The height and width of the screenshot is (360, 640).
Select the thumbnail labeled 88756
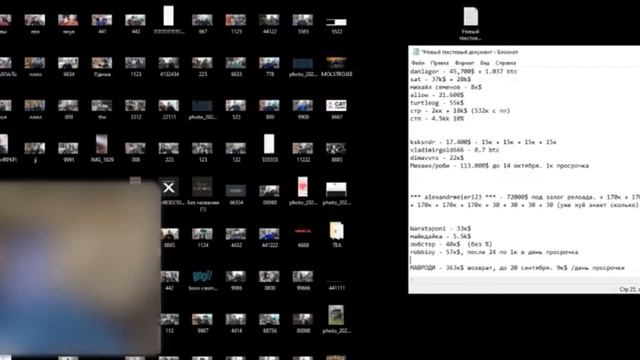pyautogui.click(x=269, y=323)
